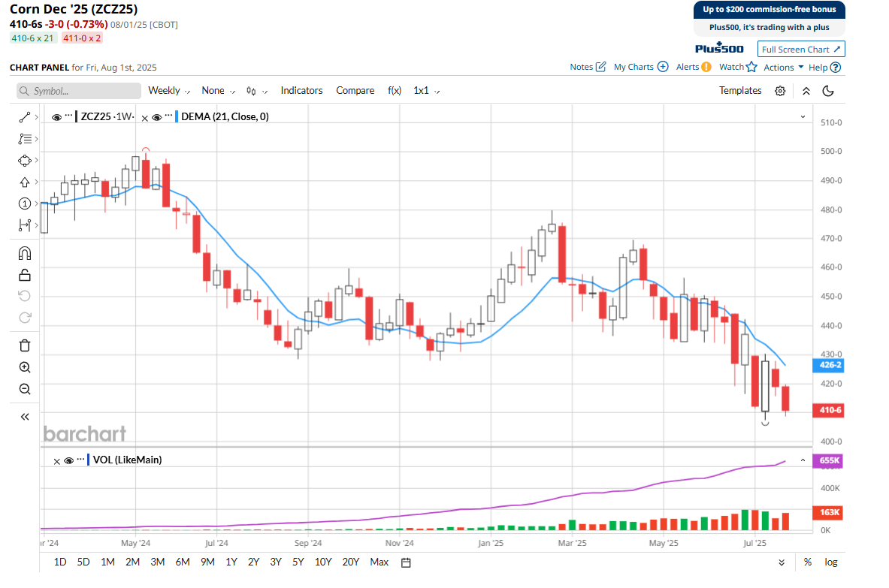The width and height of the screenshot is (889, 588).
Task: Open the date range calendar icon
Action: tap(406, 562)
